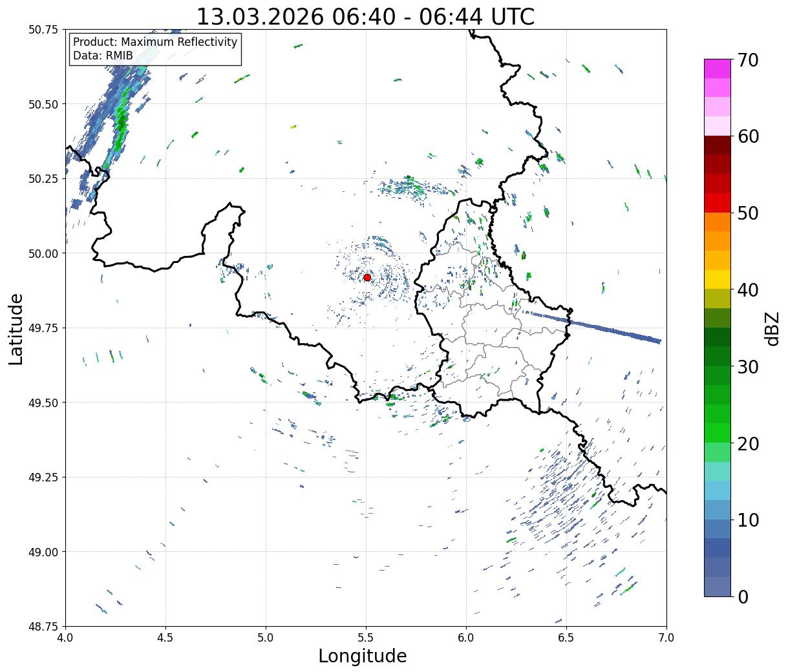788x672 pixels.
Task: Pick the magenta top colorbar swatch
Action: [718, 68]
